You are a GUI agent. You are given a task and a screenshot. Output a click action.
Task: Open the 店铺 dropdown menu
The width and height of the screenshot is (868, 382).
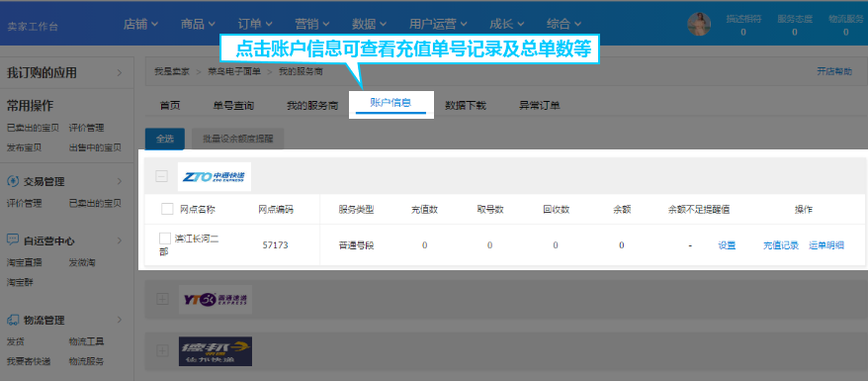click(x=140, y=24)
